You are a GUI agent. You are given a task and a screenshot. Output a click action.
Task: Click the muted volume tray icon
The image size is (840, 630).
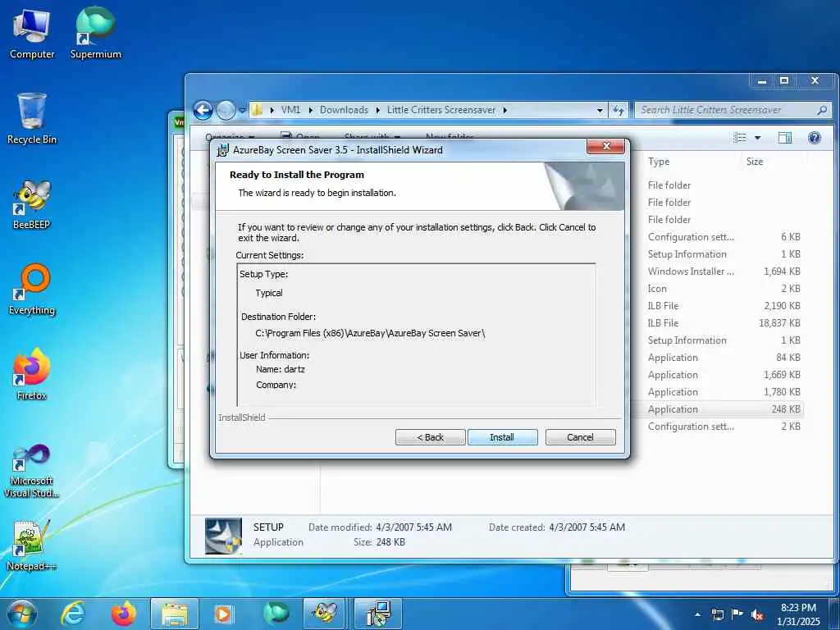tap(757, 614)
